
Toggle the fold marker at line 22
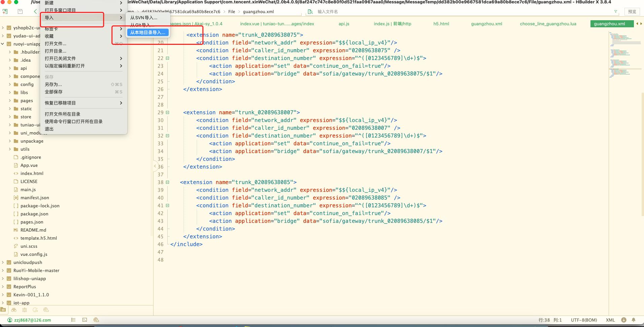tap(167, 58)
